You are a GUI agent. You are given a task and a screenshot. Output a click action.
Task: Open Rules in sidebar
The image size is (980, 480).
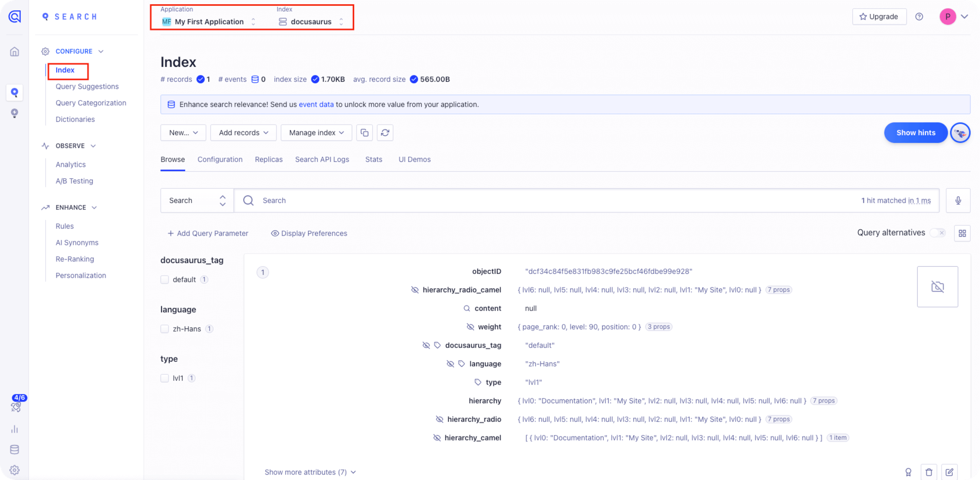tap(65, 226)
